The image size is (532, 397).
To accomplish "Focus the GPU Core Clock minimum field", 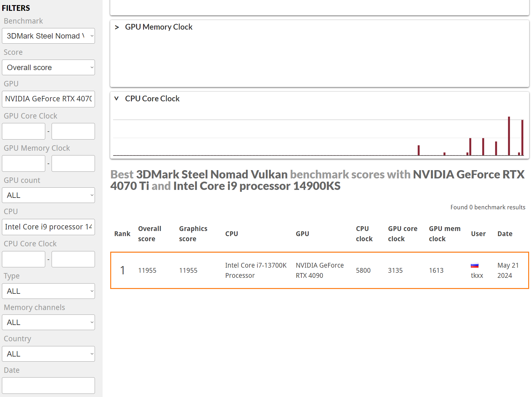I will 24,131.
